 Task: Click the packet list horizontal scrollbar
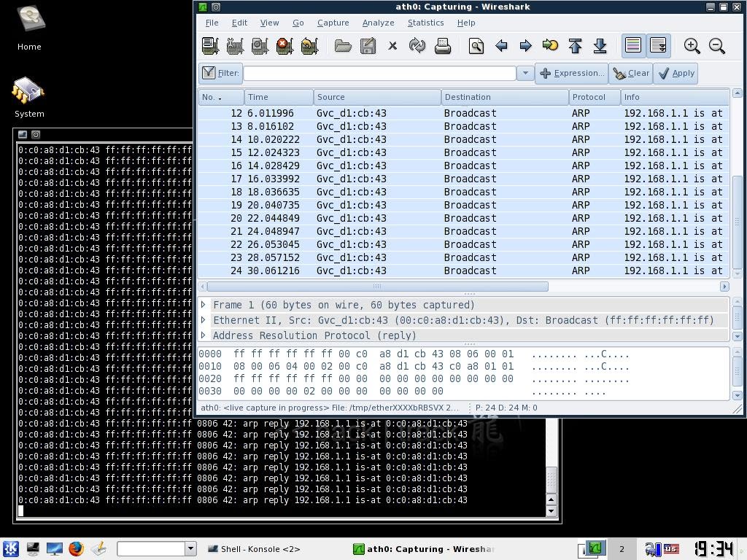point(376,287)
